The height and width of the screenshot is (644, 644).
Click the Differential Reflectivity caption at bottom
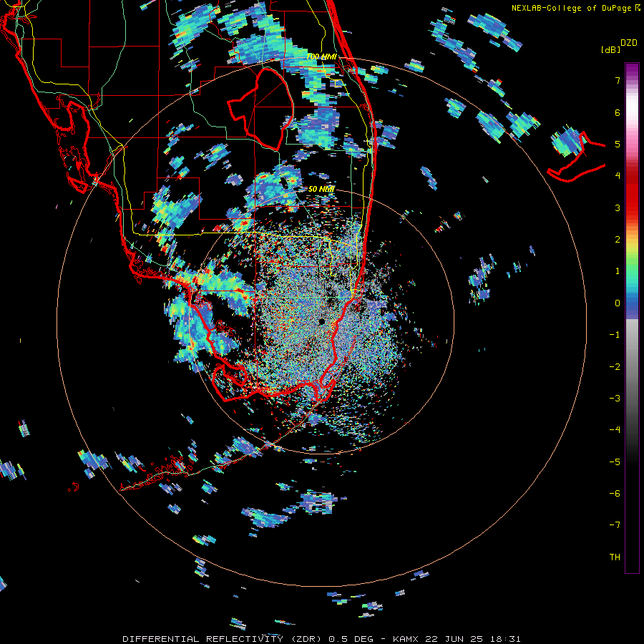321,639
